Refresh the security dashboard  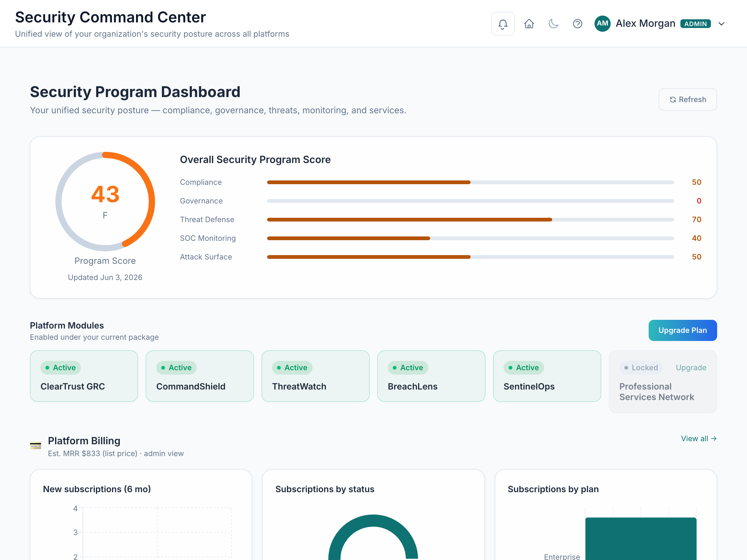(x=688, y=100)
